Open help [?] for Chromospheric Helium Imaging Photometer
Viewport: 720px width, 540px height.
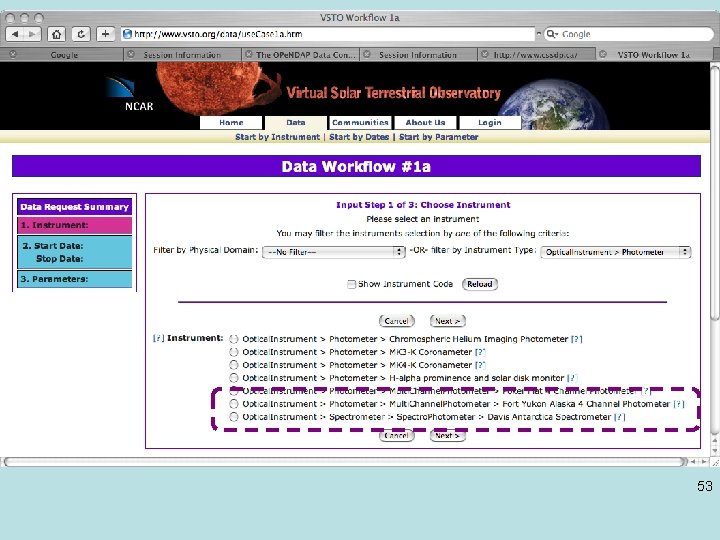tap(576, 339)
